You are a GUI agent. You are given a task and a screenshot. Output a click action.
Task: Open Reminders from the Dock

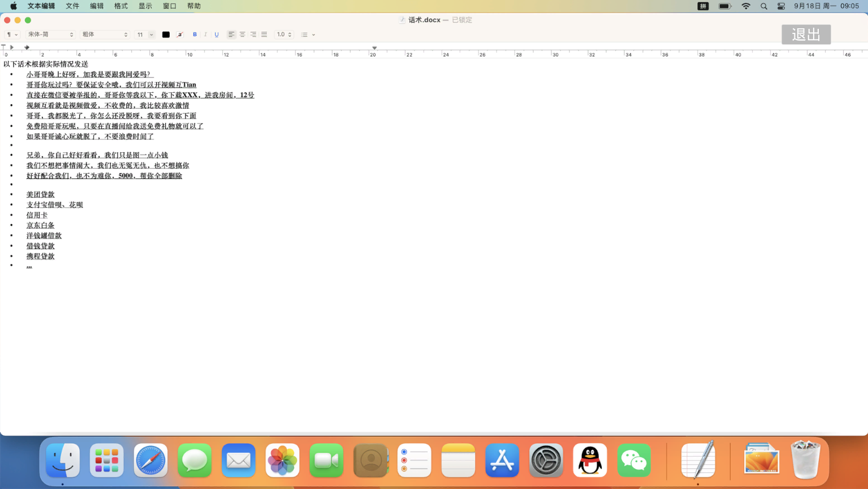(x=414, y=460)
